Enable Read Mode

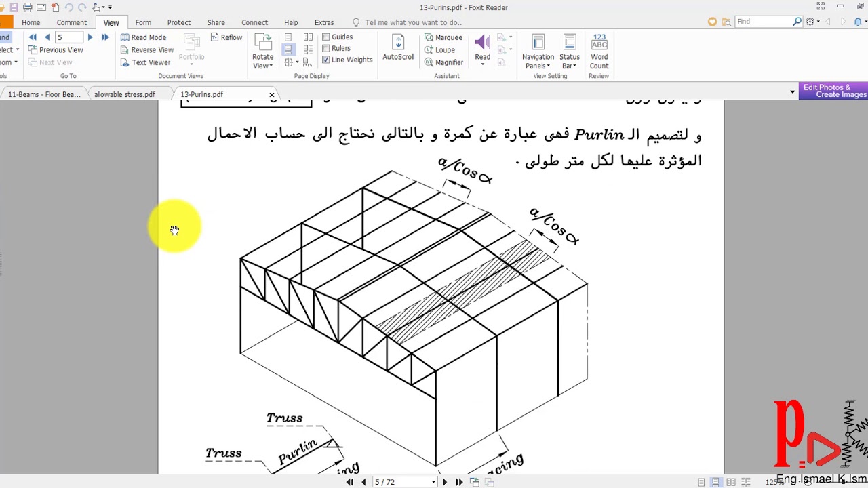click(143, 37)
